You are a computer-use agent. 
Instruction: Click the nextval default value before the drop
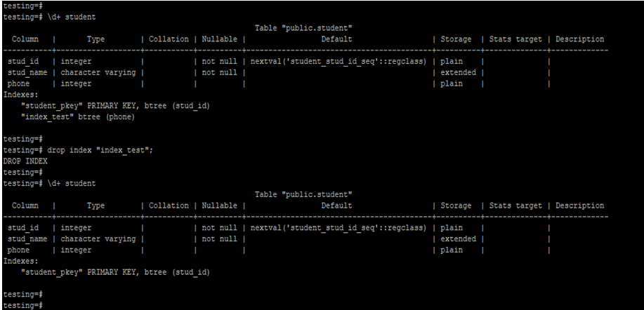[x=338, y=62]
